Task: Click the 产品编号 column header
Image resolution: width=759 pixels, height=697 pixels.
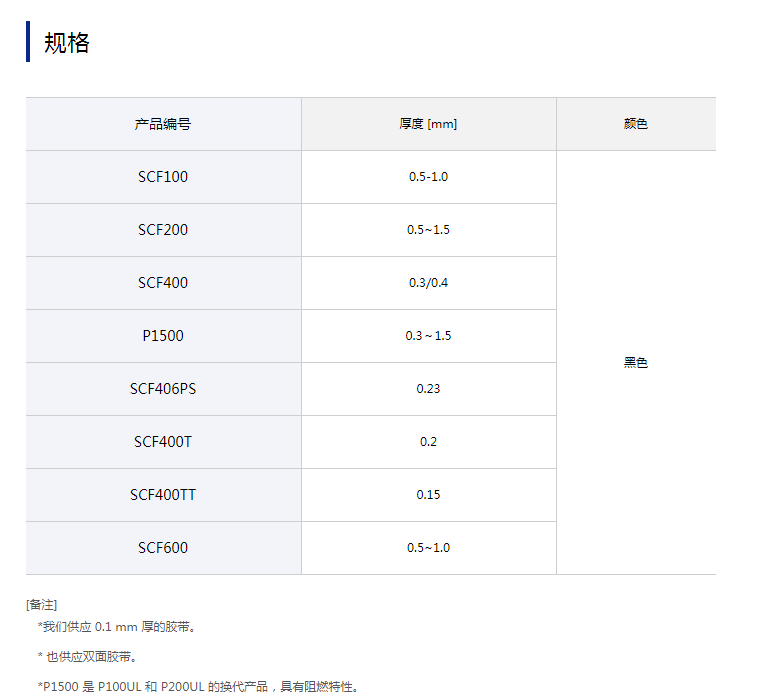Action: [x=163, y=124]
